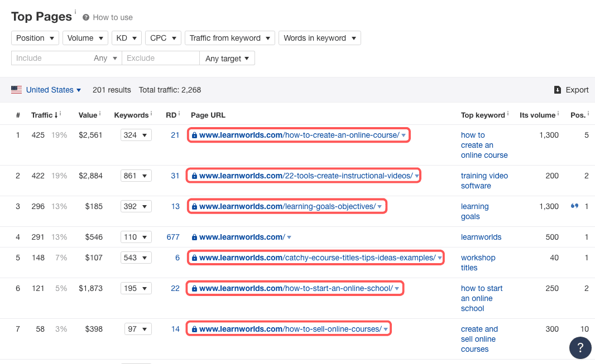Click the United States flag icon

(16, 89)
